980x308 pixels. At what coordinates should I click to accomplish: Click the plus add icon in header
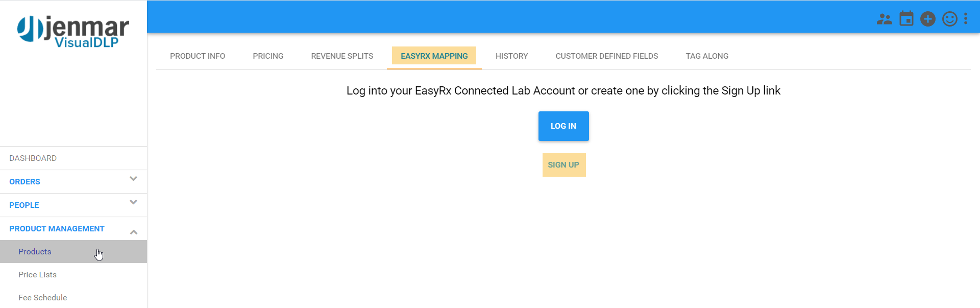point(928,19)
